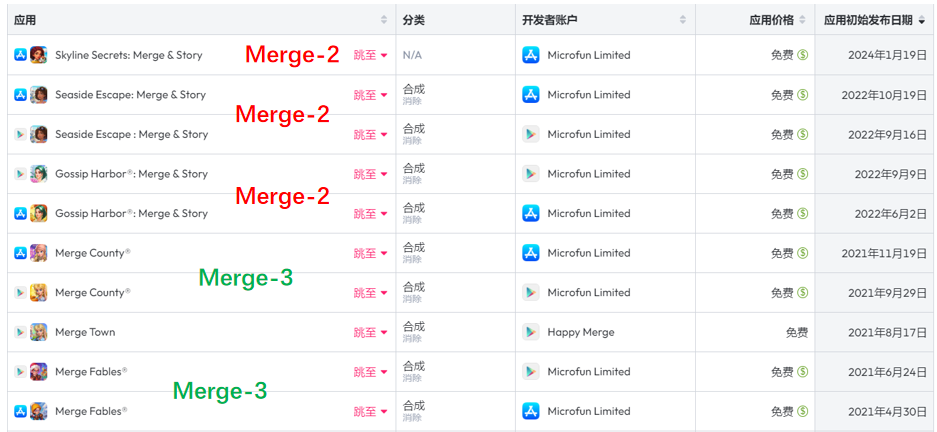This screenshot has width=937, height=432.
Task: Click App Store icon beside Skyline Secrets
Action: [x=21, y=55]
